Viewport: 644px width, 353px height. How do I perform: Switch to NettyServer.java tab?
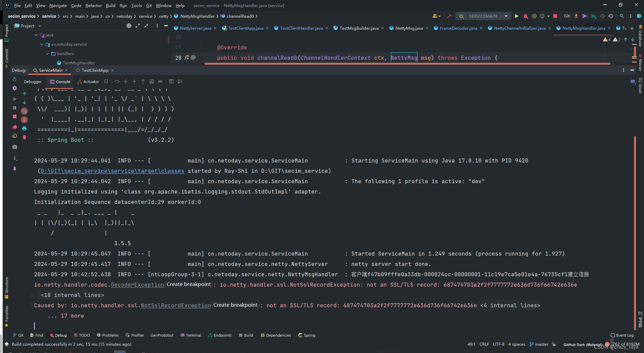point(195,28)
